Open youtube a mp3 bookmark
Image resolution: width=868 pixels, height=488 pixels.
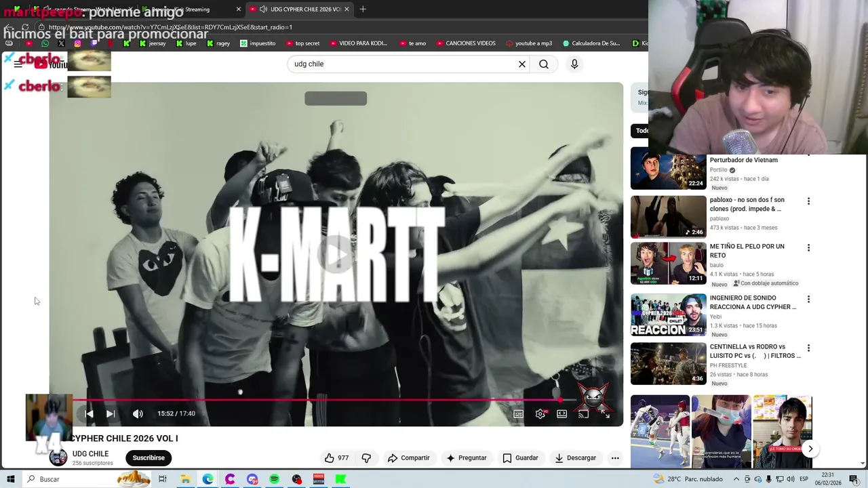(528, 43)
